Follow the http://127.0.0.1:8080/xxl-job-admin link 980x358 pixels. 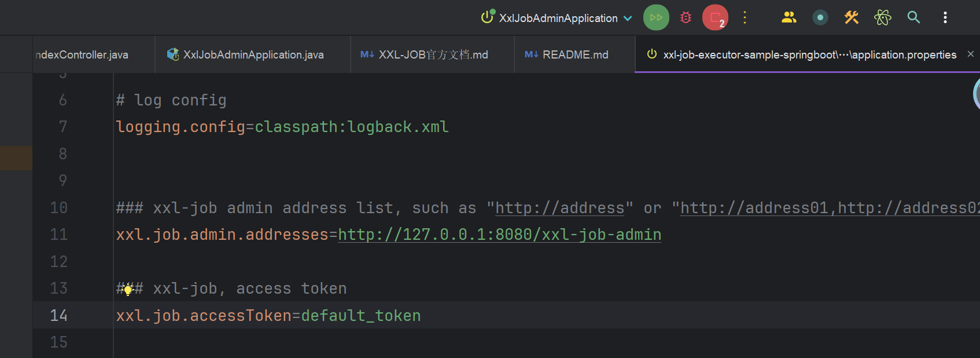click(499, 235)
